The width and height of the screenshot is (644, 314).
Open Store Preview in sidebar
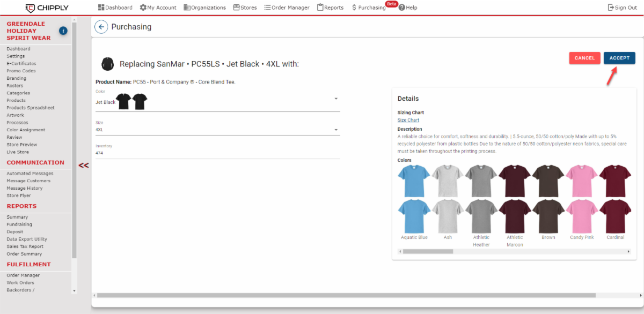pos(22,145)
